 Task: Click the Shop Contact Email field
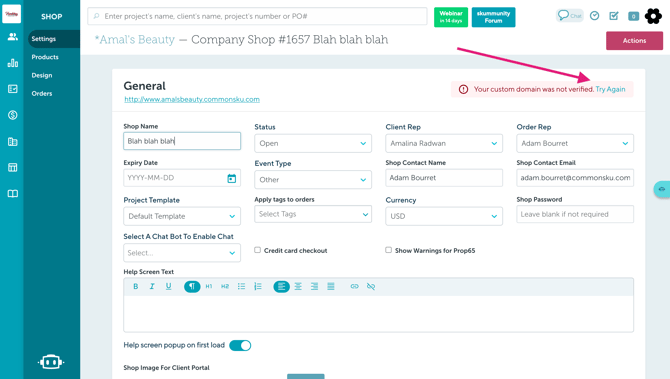(x=575, y=178)
